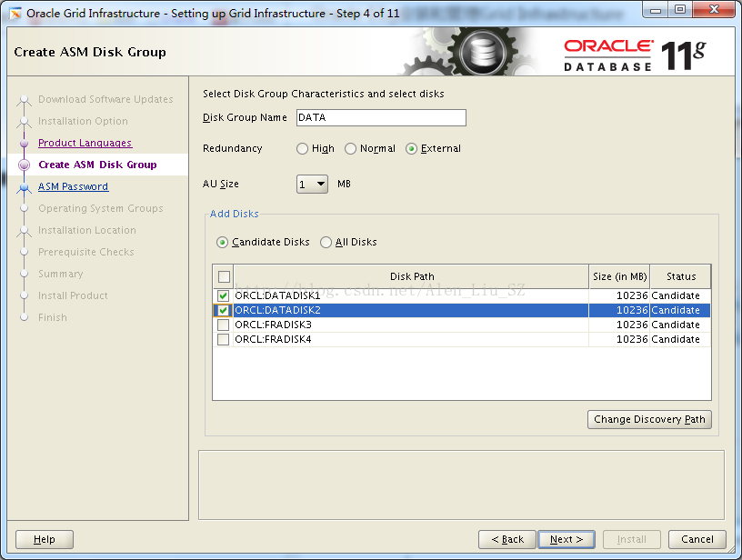Screen dimensions: 742x560
Task: Click the Summary step
Action: click(x=61, y=274)
